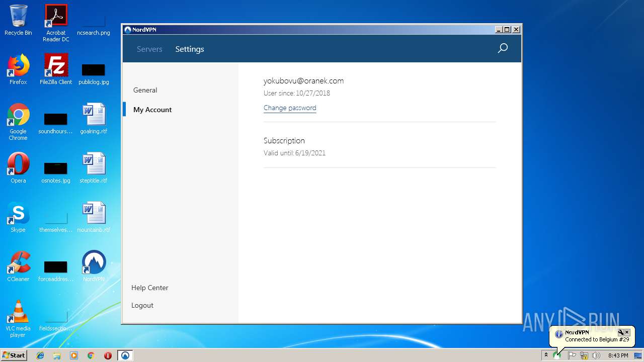The width and height of the screenshot is (644, 362).
Task: Click the Subscription heading
Action: click(x=284, y=141)
